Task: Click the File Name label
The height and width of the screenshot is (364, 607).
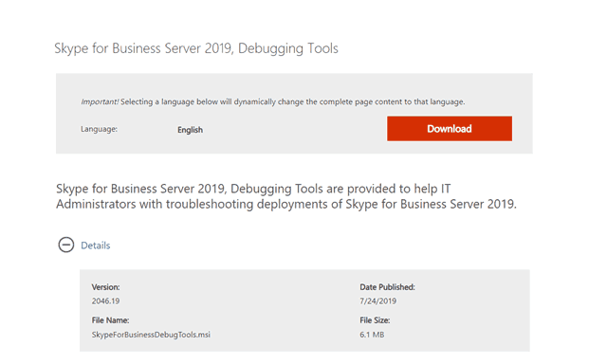Action: (x=110, y=320)
